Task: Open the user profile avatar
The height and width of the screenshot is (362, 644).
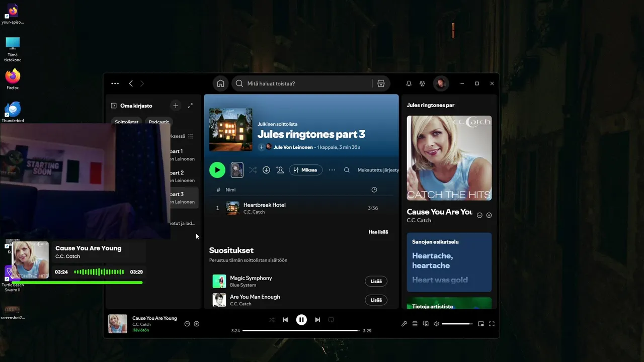Action: 441,83
